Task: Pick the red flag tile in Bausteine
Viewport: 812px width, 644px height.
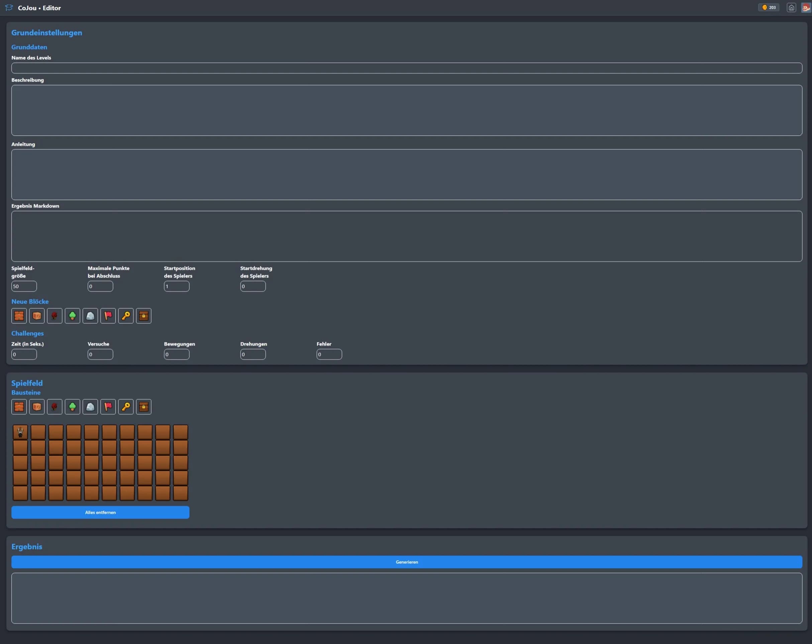Action: tap(108, 407)
